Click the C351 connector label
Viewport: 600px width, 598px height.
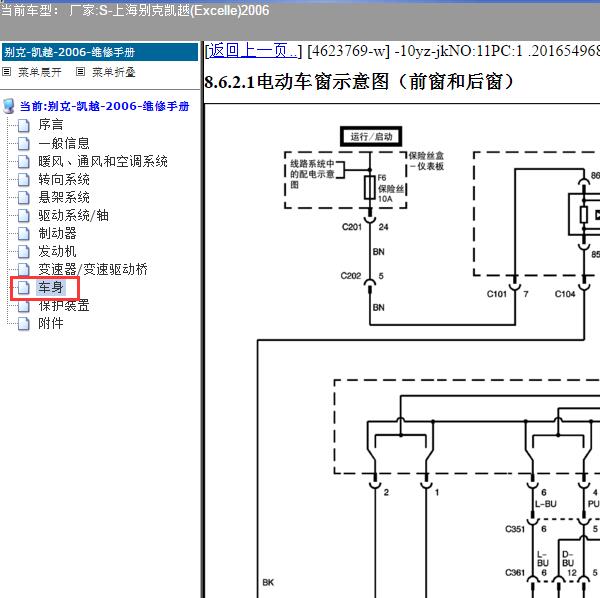point(515,529)
